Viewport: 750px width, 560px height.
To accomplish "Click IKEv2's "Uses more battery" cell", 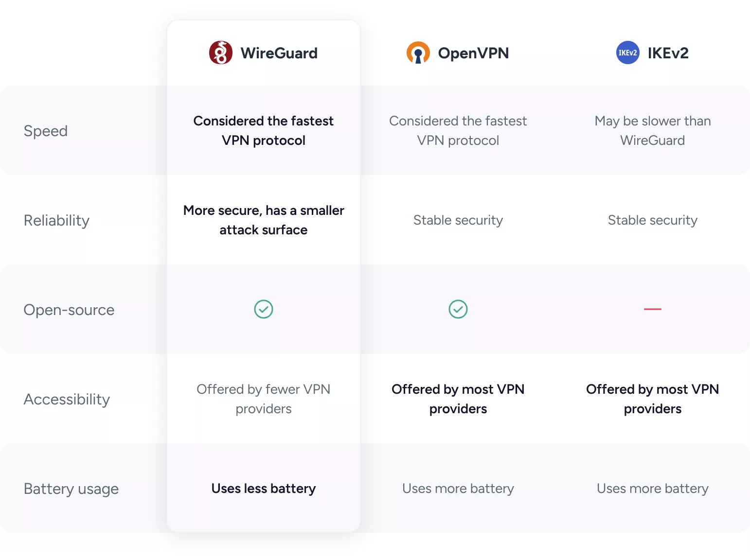I will click(652, 489).
